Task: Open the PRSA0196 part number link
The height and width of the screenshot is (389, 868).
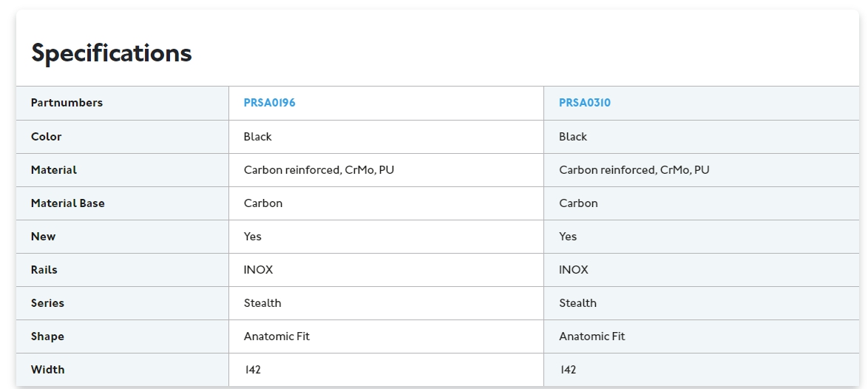Action: (x=270, y=103)
